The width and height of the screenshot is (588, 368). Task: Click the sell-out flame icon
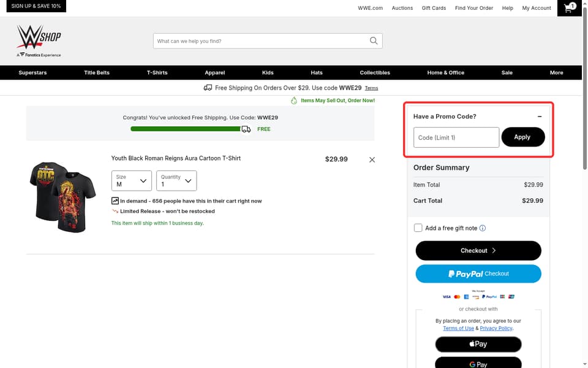(294, 100)
